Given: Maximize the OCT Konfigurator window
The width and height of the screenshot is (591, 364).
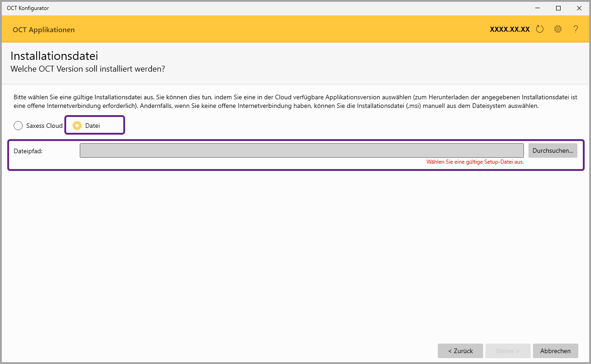Looking at the screenshot, I should click(x=558, y=8).
